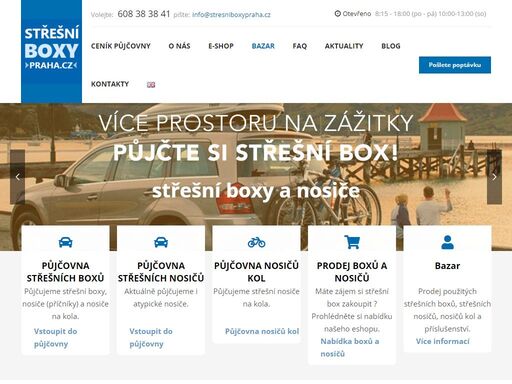
Task: Click the Půjčte si střešní box! banner text
Action: coord(256,153)
